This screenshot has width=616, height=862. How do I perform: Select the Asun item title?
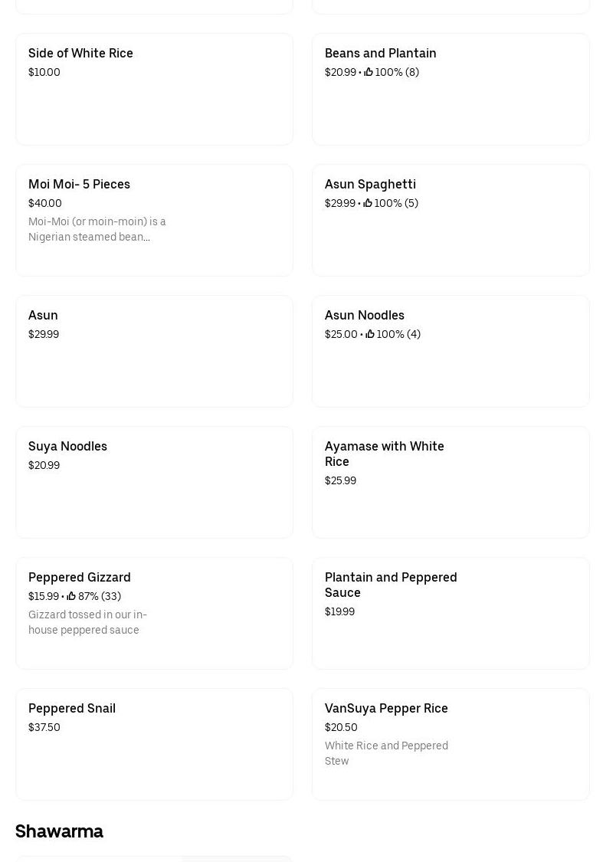pyautogui.click(x=43, y=315)
